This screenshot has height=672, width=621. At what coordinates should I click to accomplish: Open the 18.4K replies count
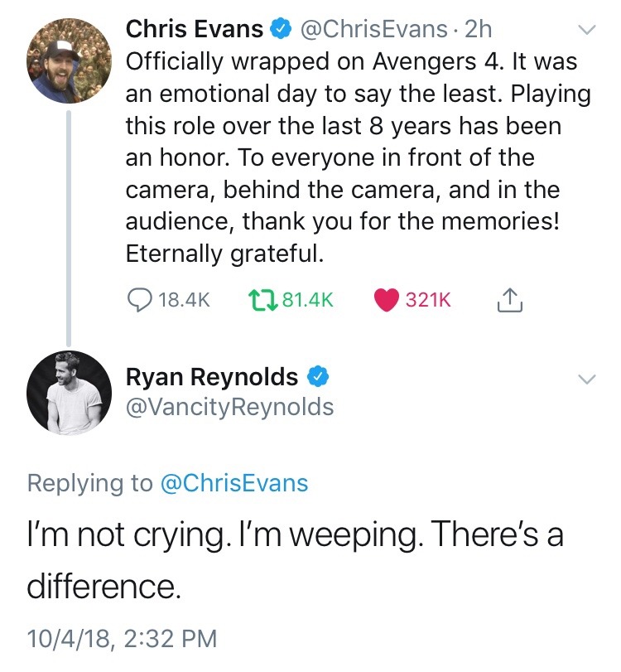pyautogui.click(x=183, y=301)
